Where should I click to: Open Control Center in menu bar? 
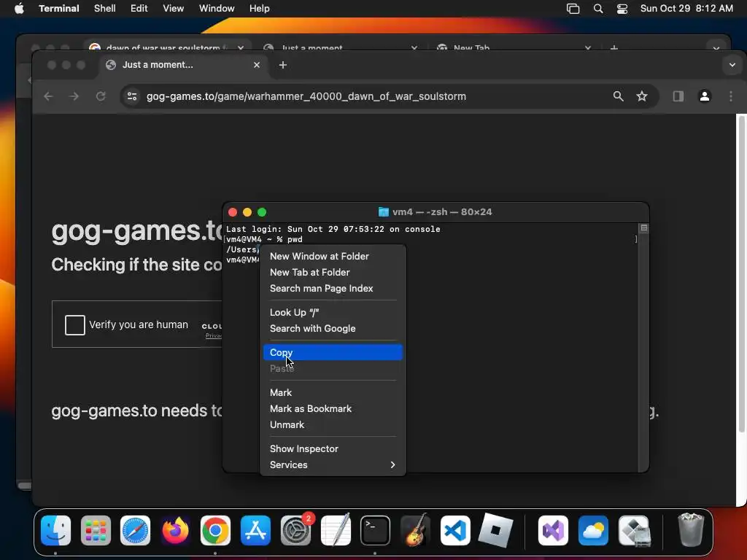coord(622,9)
